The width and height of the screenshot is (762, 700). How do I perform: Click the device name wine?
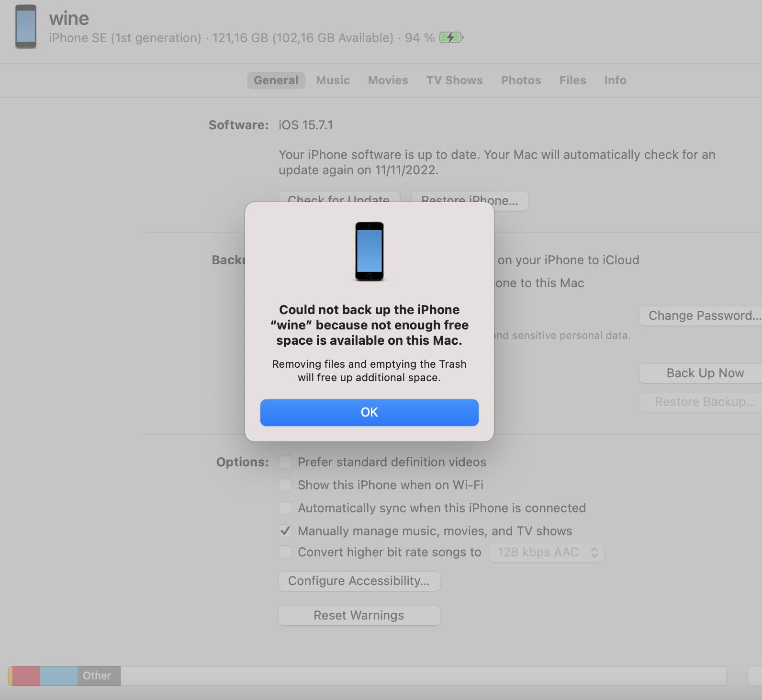[69, 19]
